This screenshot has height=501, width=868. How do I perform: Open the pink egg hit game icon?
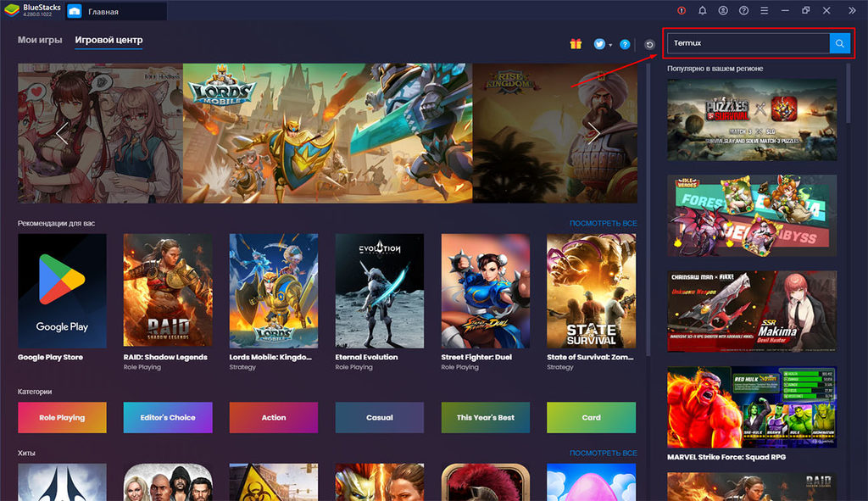591,482
